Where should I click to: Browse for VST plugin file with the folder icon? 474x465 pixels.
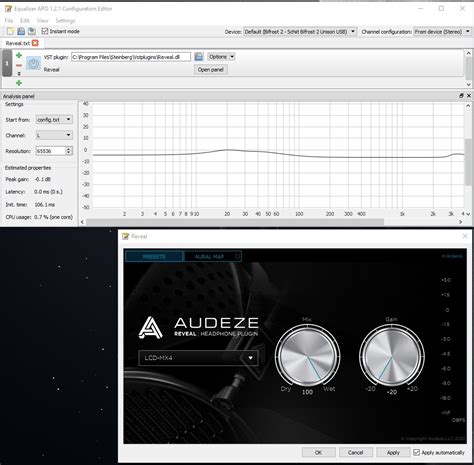tap(199, 57)
